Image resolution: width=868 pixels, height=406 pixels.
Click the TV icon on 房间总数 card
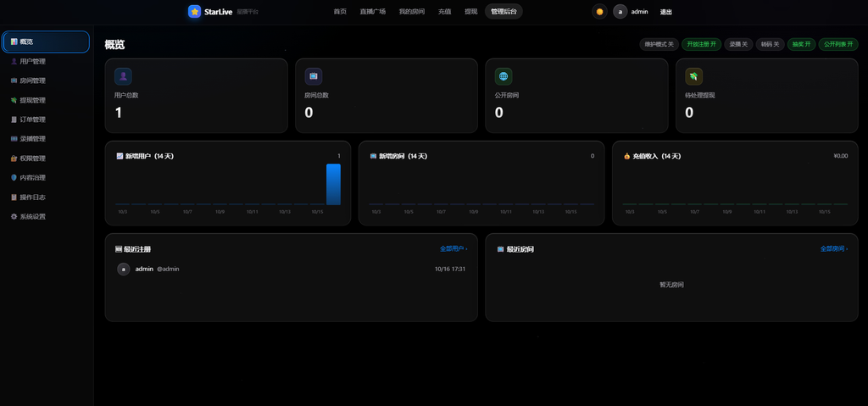coord(314,76)
